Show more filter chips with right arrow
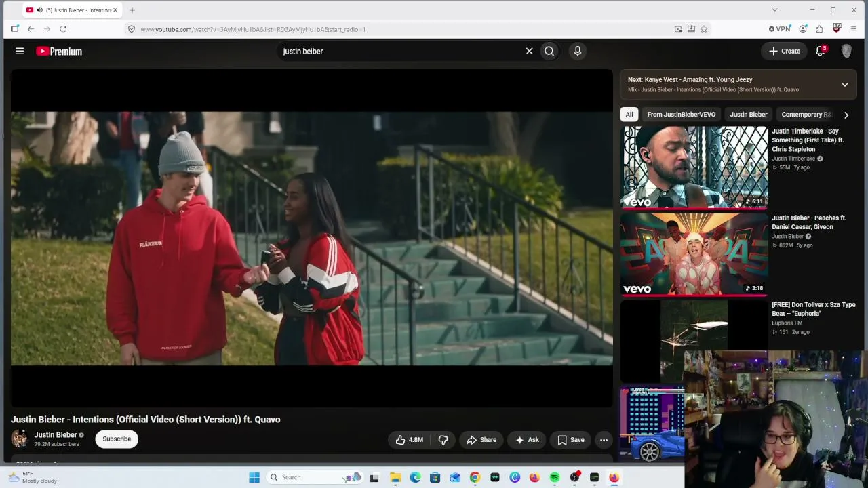The height and width of the screenshot is (488, 868). [x=846, y=115]
